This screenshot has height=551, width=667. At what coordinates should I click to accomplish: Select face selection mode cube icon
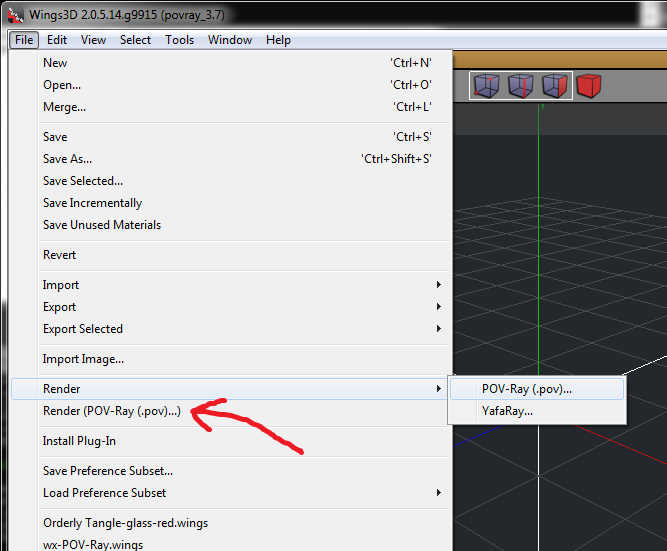554,86
